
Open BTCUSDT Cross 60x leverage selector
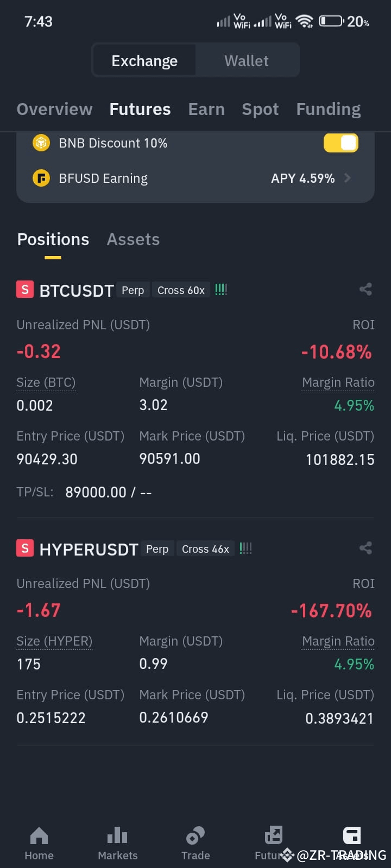click(x=181, y=290)
